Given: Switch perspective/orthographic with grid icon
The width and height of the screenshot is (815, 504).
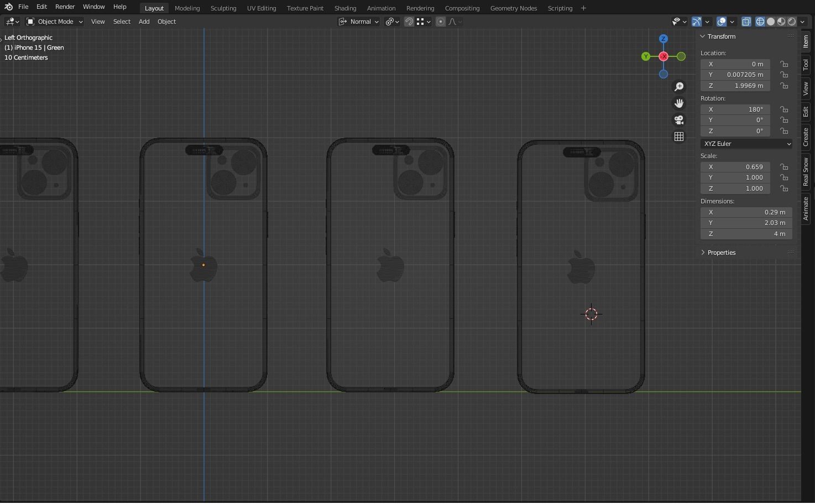Looking at the screenshot, I should [679, 136].
